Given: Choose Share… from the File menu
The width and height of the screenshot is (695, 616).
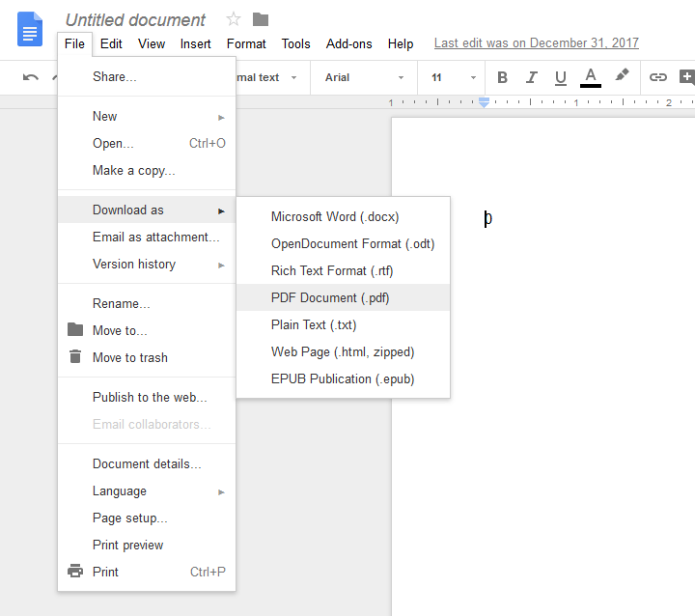Looking at the screenshot, I should pyautogui.click(x=147, y=76).
